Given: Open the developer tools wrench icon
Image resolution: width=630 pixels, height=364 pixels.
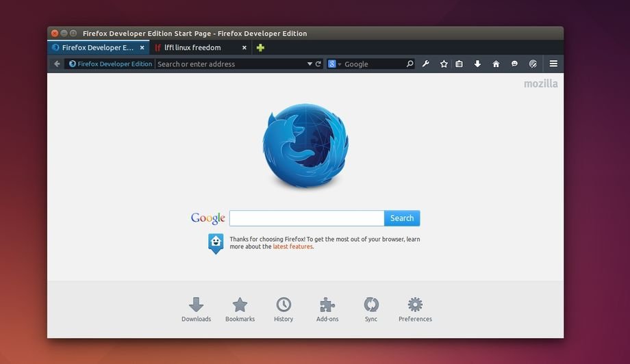Looking at the screenshot, I should tap(425, 64).
